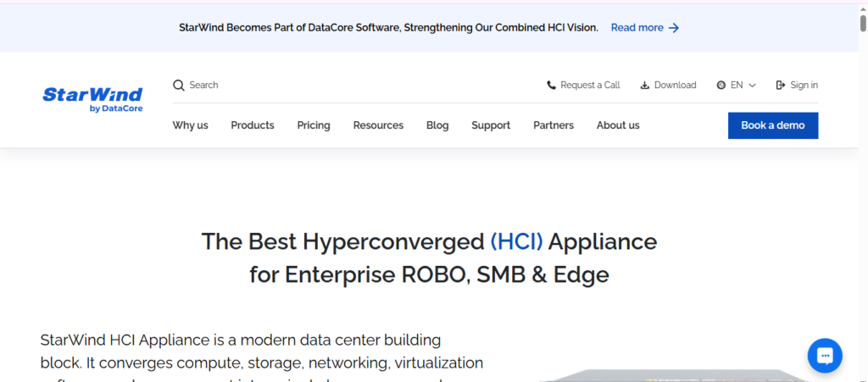Follow the Read more link
This screenshot has width=868, height=382.
[x=637, y=28]
